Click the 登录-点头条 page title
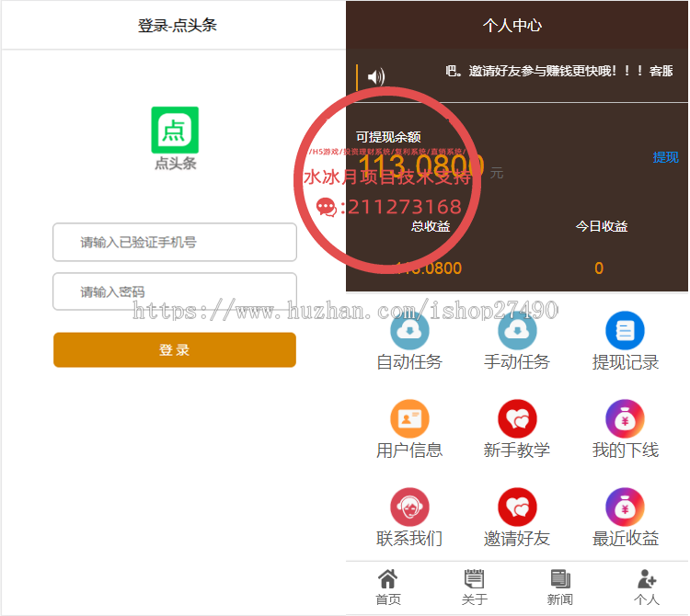 coord(178,25)
